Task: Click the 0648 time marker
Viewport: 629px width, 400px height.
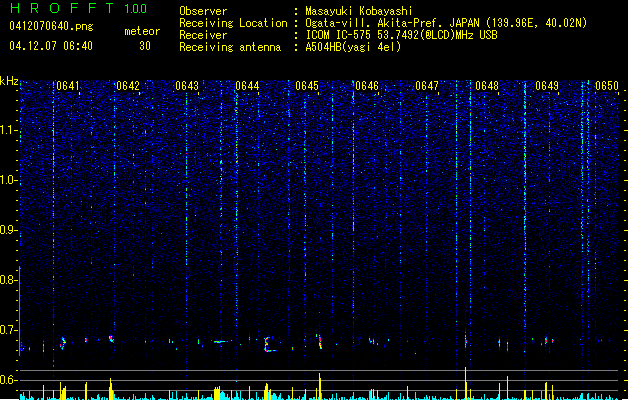Action: click(x=487, y=86)
